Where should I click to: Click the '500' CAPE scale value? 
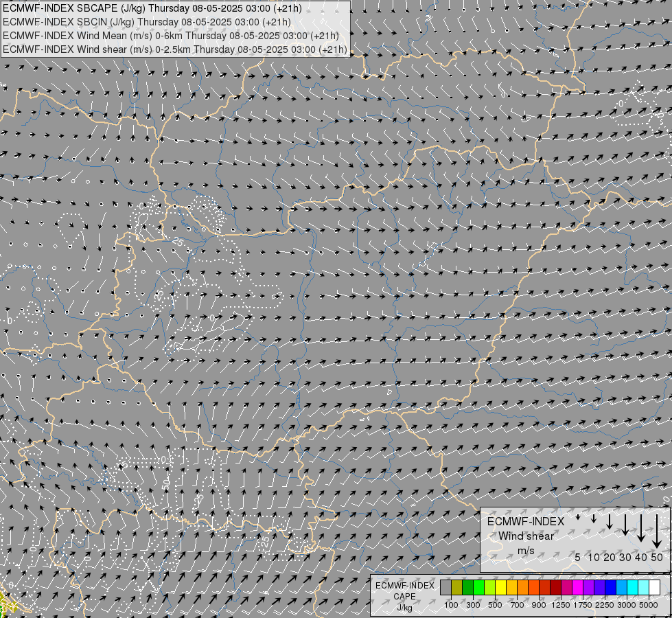pos(495,605)
